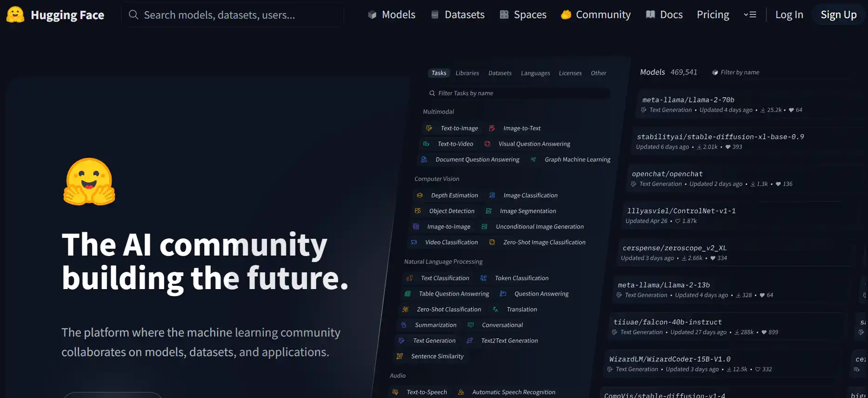Click the Hugging Face logo emoji in navbar
The width and height of the screenshot is (868, 398).
click(x=15, y=15)
